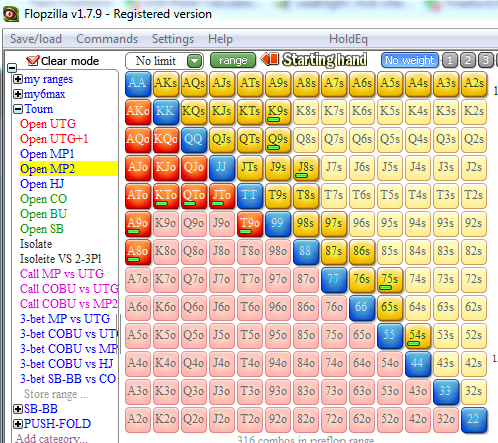498x443 pixels.
Task: Select the Isolate range
Action: click(36, 244)
